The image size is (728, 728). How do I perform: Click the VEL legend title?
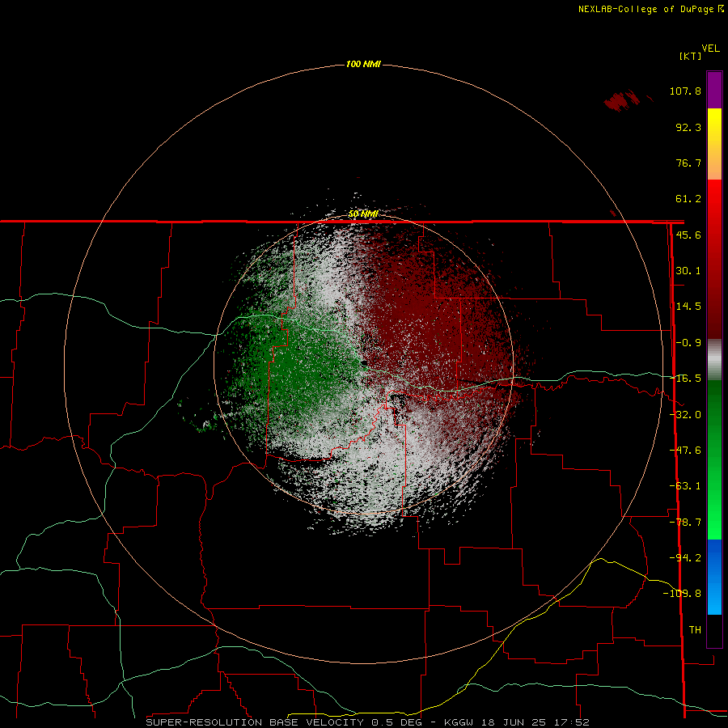710,49
